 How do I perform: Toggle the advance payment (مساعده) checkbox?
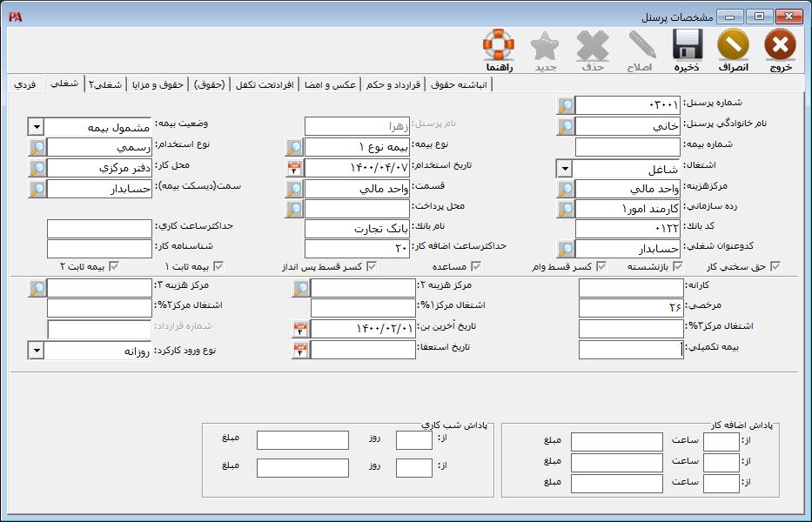476,266
